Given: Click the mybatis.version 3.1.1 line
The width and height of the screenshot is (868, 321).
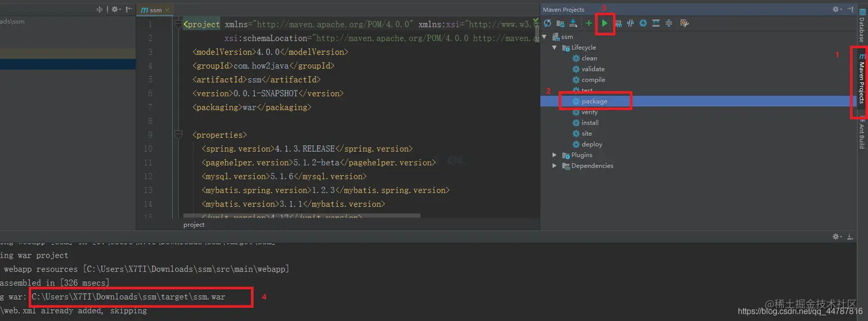Looking at the screenshot, I should (x=293, y=204).
